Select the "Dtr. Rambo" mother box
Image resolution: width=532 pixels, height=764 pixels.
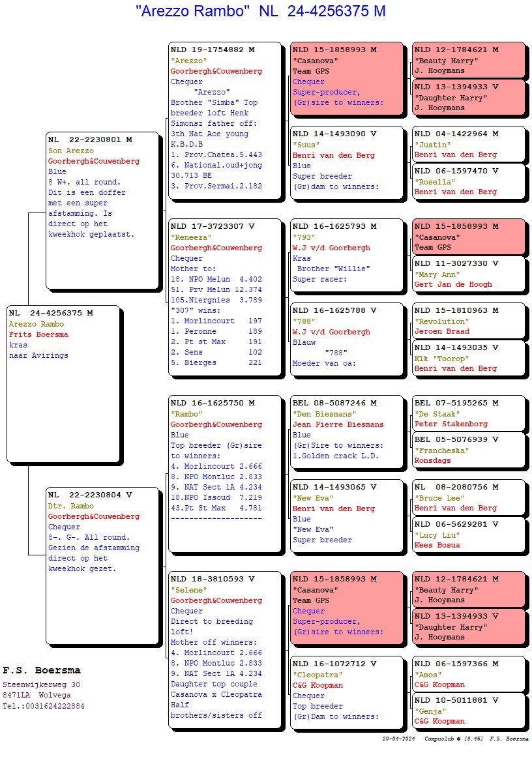[102, 565]
